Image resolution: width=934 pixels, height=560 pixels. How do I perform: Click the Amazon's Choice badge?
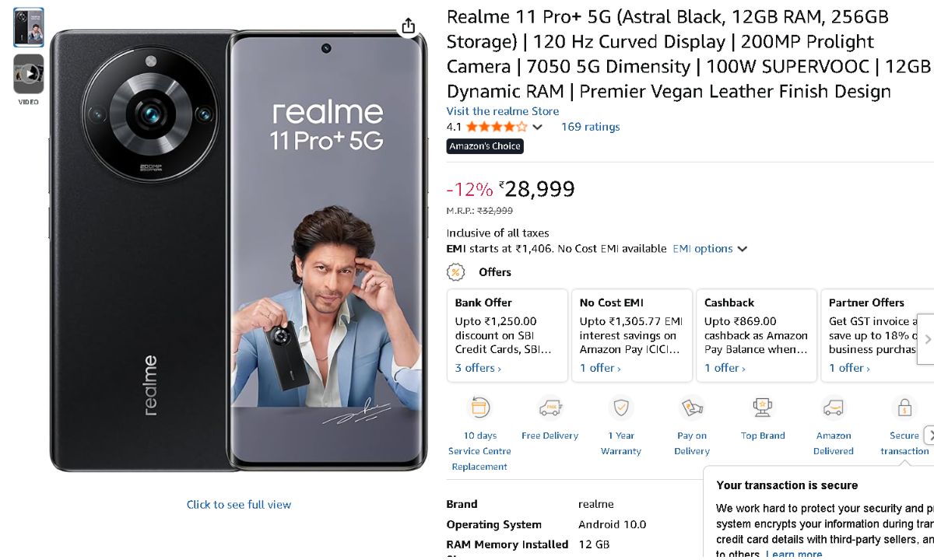point(485,146)
